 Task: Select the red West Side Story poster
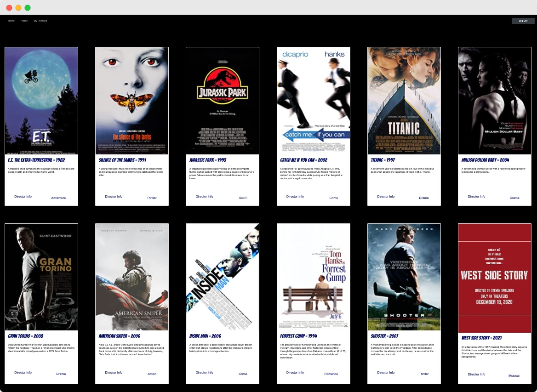click(495, 278)
